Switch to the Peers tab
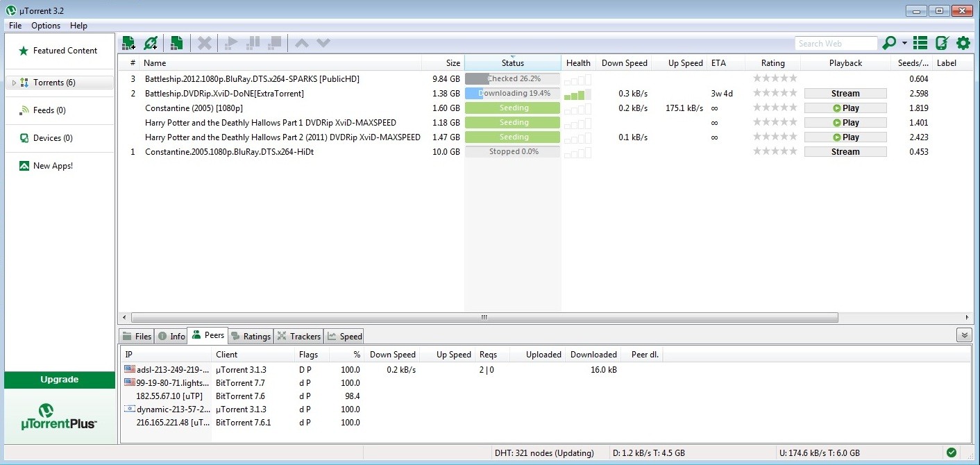980x465 pixels. click(x=208, y=335)
